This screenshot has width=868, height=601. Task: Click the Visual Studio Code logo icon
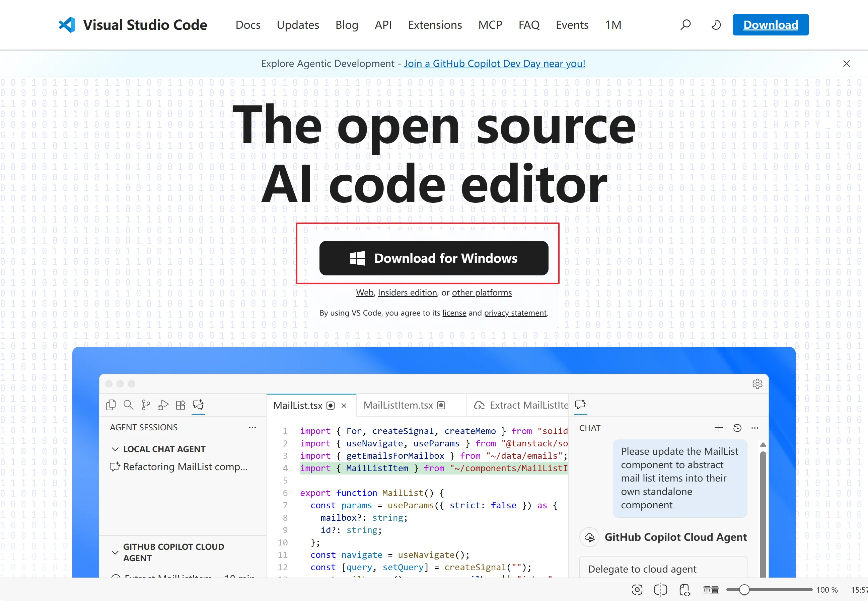[67, 25]
